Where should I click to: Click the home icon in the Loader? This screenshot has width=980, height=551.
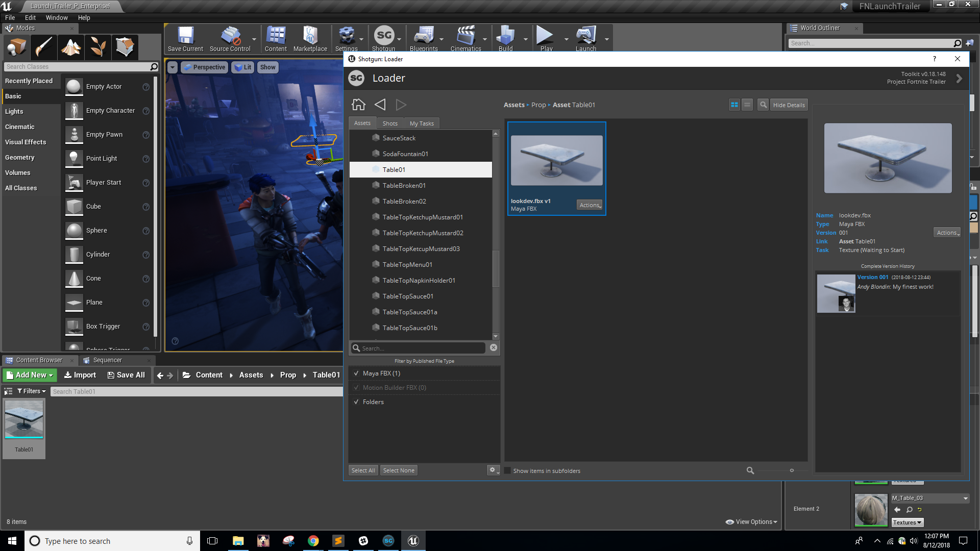tap(358, 104)
